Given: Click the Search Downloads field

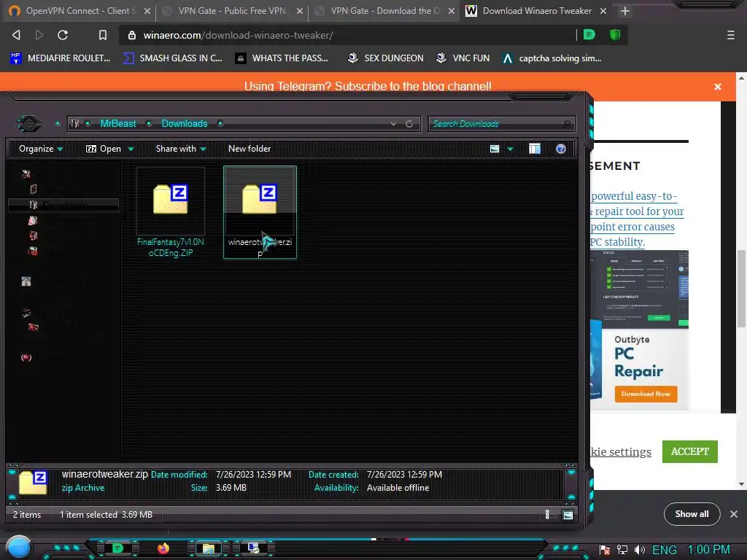Looking at the screenshot, I should click(501, 124).
